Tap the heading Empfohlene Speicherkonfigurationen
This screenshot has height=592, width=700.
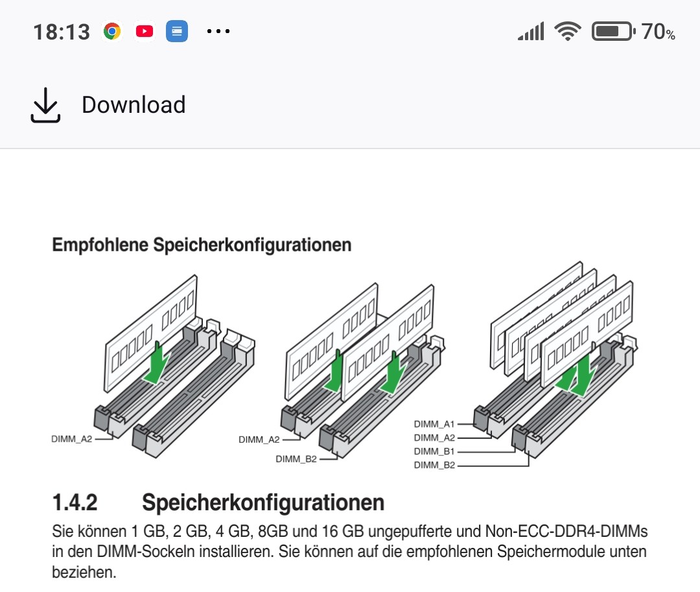point(202,244)
